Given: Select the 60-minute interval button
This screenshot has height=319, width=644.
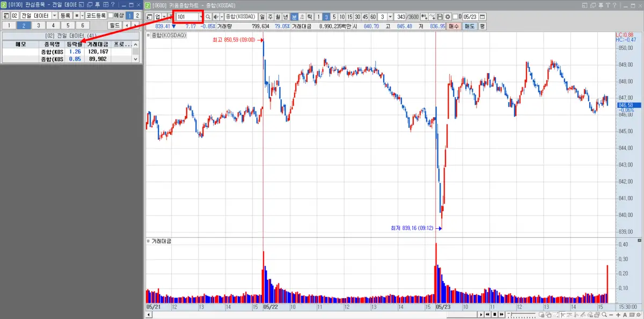Looking at the screenshot, I should 372,17.
